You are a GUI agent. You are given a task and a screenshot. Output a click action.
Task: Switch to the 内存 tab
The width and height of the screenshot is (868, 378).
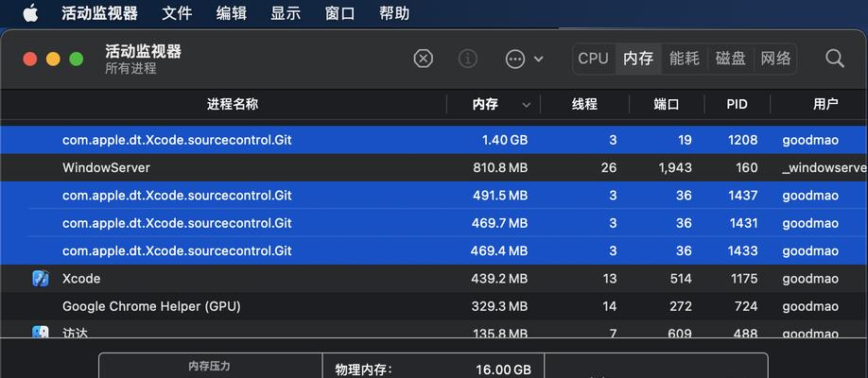638,59
